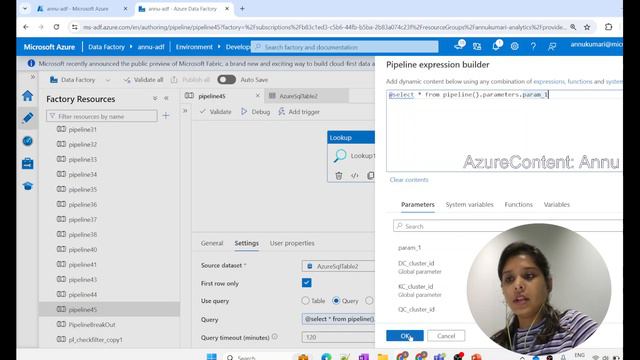640x360 pixels.
Task: Click Add trigger in pipeline toolbar
Action: pyautogui.click(x=299, y=111)
